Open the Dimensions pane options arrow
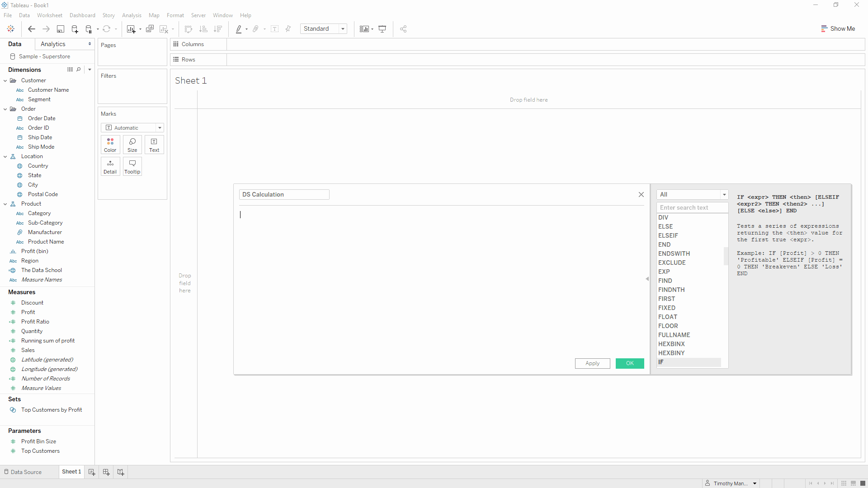 coord(90,70)
